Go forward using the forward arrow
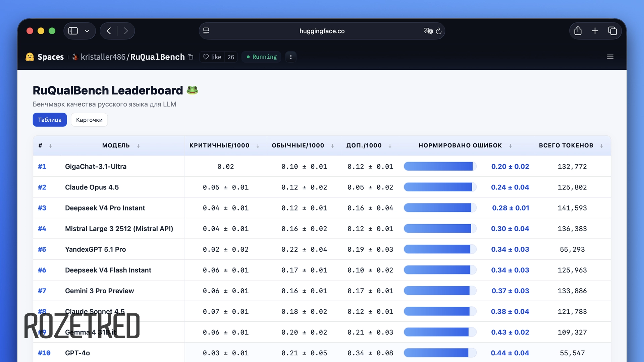This screenshot has width=644, height=362. pyautogui.click(x=126, y=31)
